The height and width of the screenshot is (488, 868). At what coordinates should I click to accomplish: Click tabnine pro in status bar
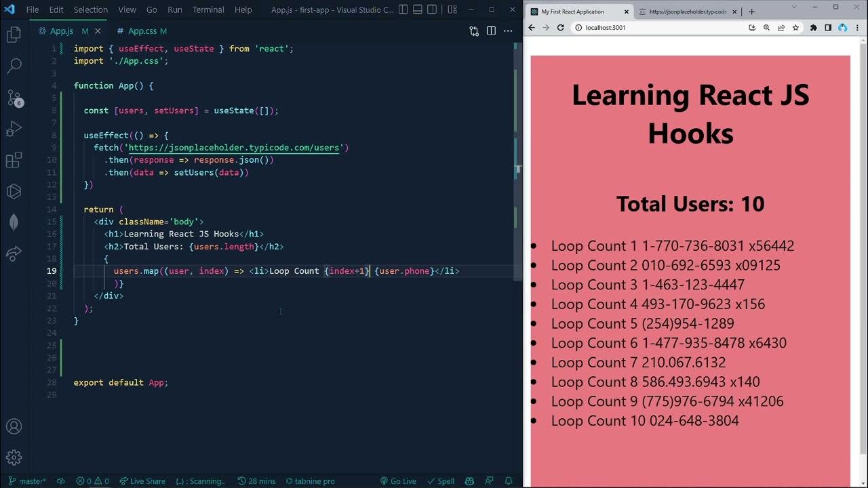tap(310, 481)
